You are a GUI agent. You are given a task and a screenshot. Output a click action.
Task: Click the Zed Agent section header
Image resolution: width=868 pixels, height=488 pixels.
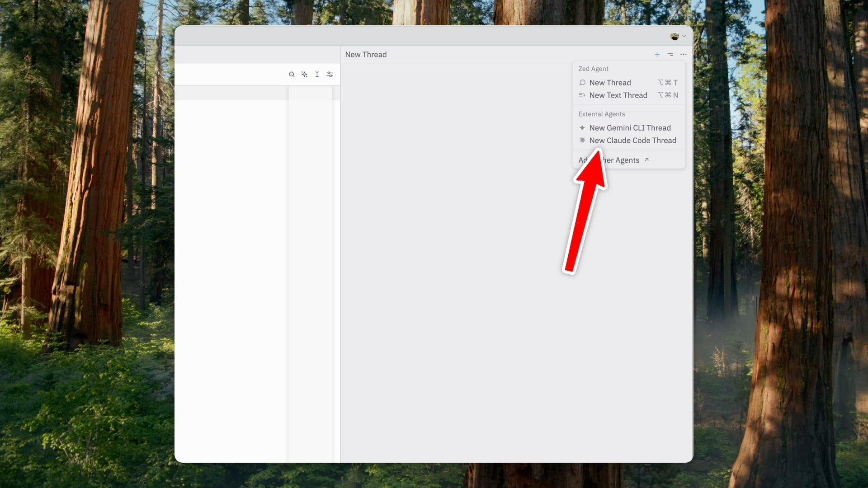(593, 69)
